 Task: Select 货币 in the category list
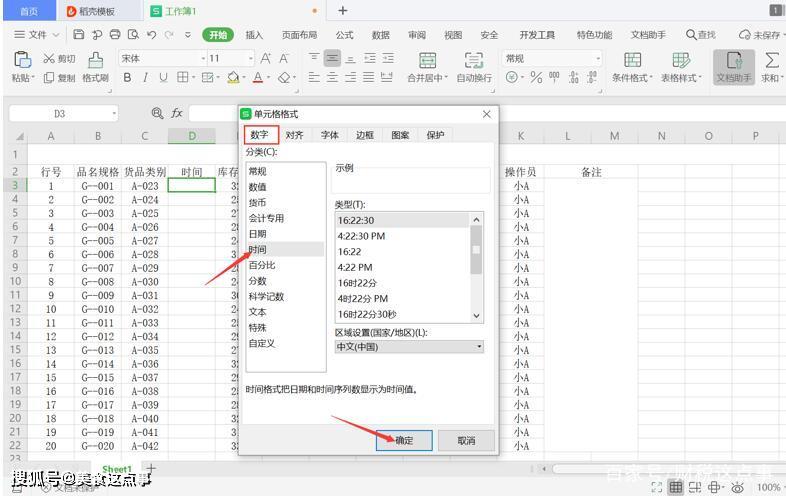click(x=285, y=202)
